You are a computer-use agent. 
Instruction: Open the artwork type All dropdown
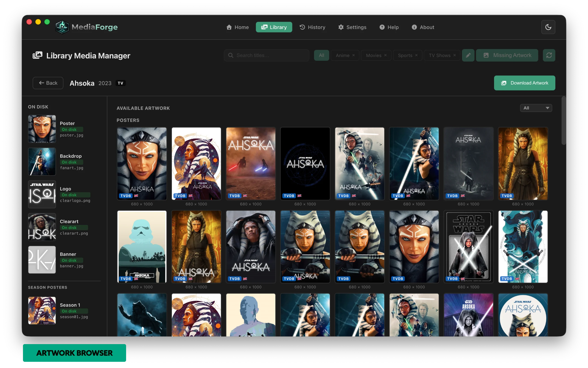pos(536,108)
